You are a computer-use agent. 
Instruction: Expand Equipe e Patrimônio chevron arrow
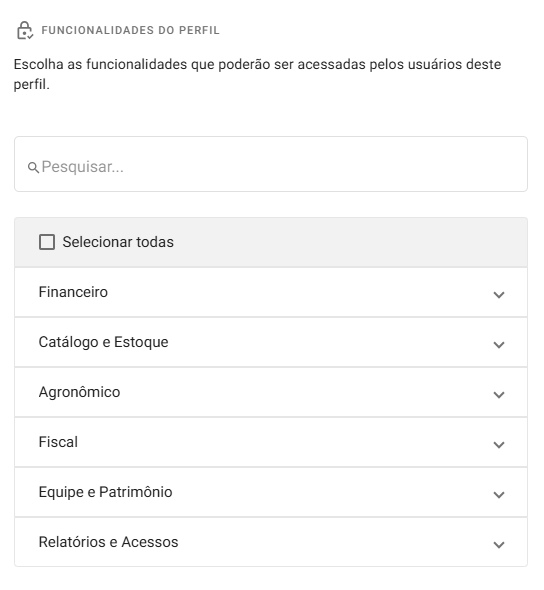tap(499, 495)
